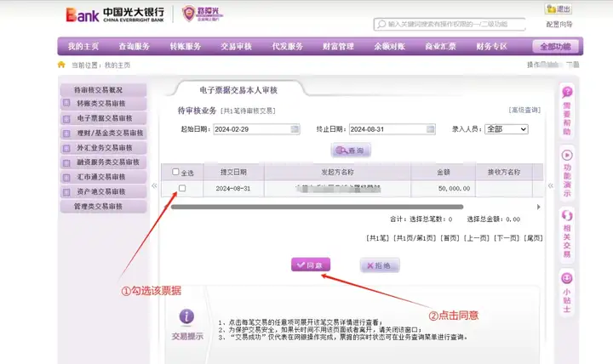Click the 查询 search button
Image resolution: width=613 pixels, height=364 pixels.
(351, 151)
